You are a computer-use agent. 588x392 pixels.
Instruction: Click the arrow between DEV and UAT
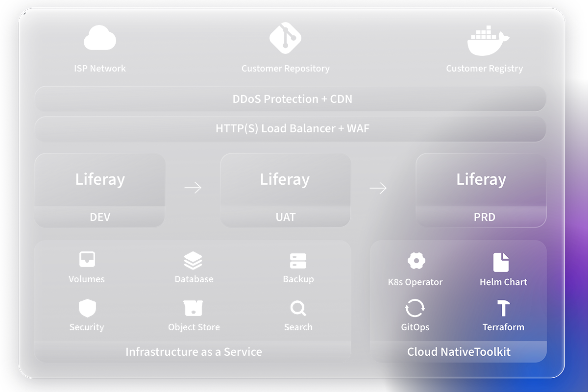point(193,188)
